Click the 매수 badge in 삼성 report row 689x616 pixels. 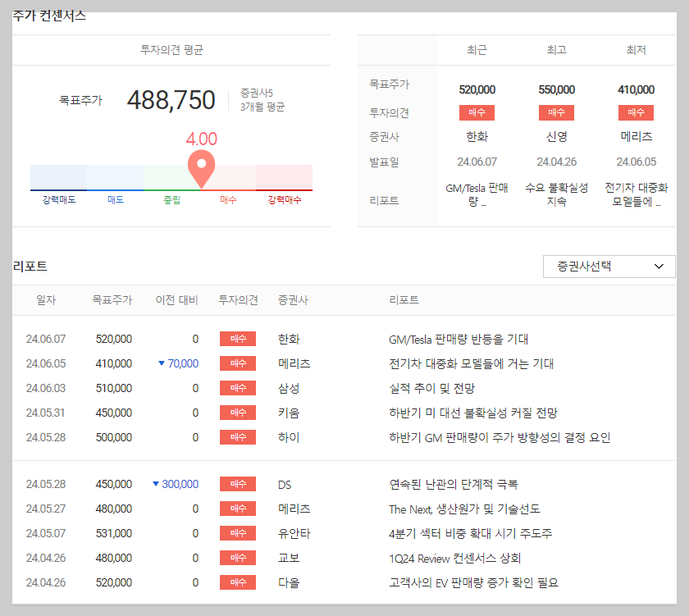[238, 388]
